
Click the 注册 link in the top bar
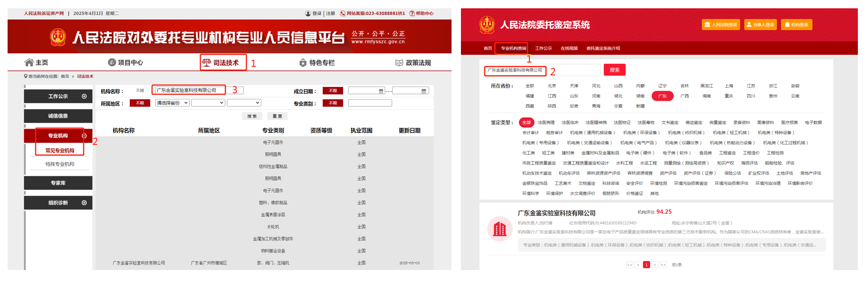point(330,13)
